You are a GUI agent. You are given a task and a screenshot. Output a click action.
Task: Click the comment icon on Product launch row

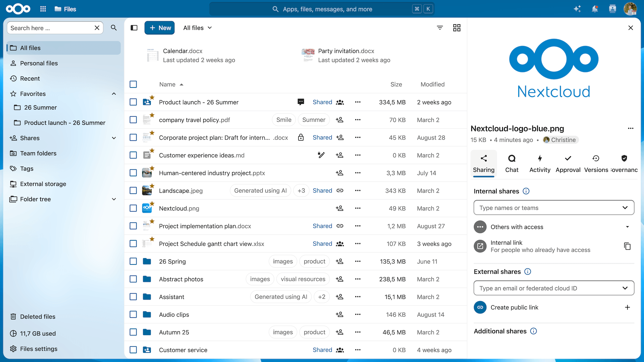[x=301, y=102]
